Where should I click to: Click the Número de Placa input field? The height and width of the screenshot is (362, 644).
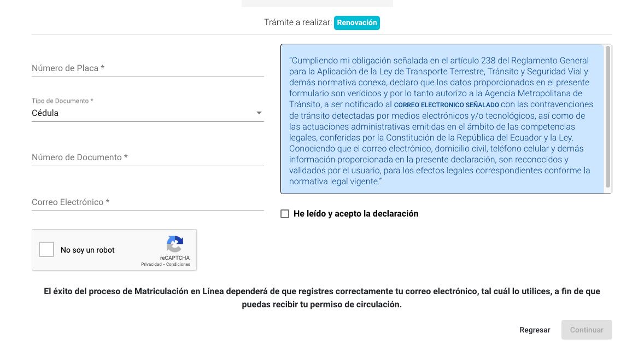(x=148, y=68)
